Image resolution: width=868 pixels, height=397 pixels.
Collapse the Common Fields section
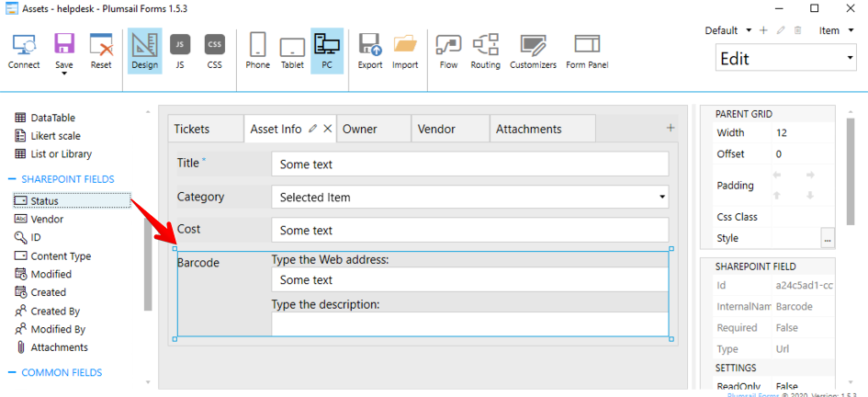pyautogui.click(x=12, y=372)
